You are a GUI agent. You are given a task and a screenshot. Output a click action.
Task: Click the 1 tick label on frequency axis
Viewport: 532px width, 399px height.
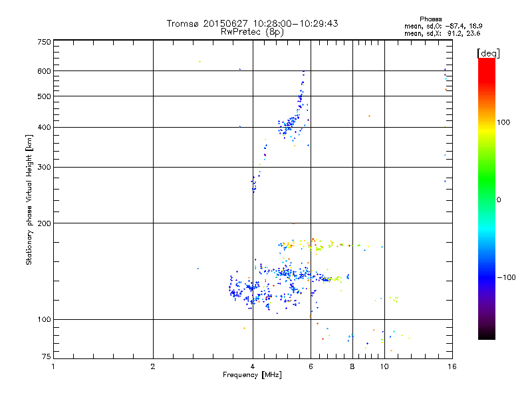point(54,366)
